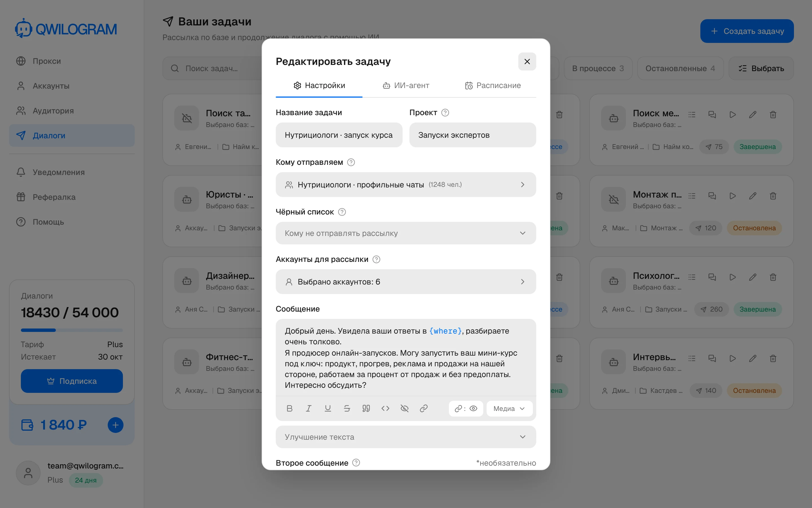812x508 pixels.
Task: Open Аккаунты in the sidebar
Action: click(x=72, y=86)
